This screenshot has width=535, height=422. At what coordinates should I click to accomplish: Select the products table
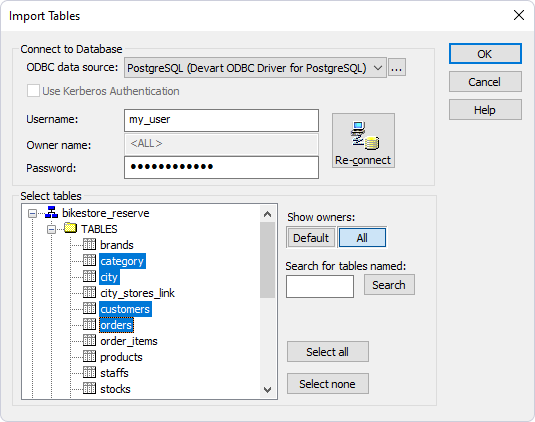[x=121, y=357]
